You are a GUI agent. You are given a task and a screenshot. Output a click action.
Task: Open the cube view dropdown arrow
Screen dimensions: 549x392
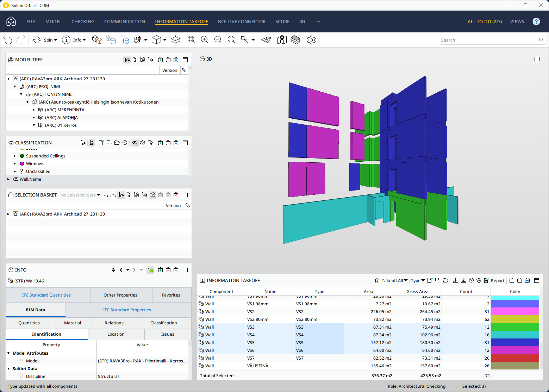pyautogui.click(x=165, y=40)
